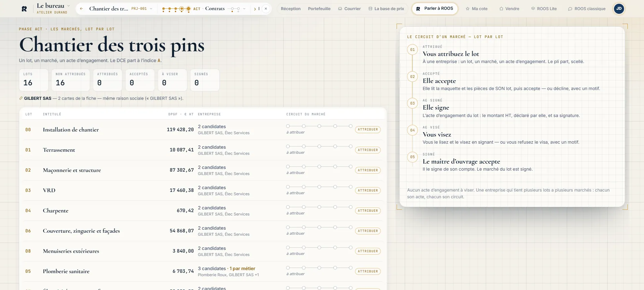
Task: Click Attribuer on the VRD row
Action: (x=368, y=191)
